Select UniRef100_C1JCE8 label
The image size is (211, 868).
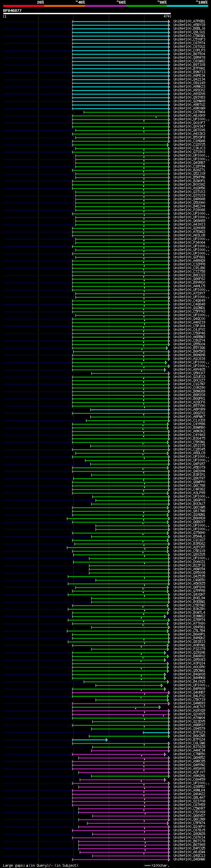coord(189,420)
